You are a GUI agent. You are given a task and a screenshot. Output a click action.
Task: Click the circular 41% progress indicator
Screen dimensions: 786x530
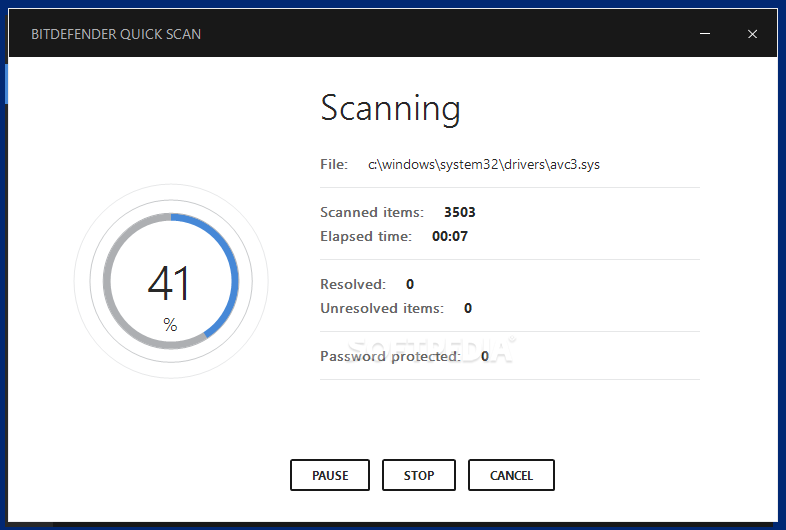(171, 281)
